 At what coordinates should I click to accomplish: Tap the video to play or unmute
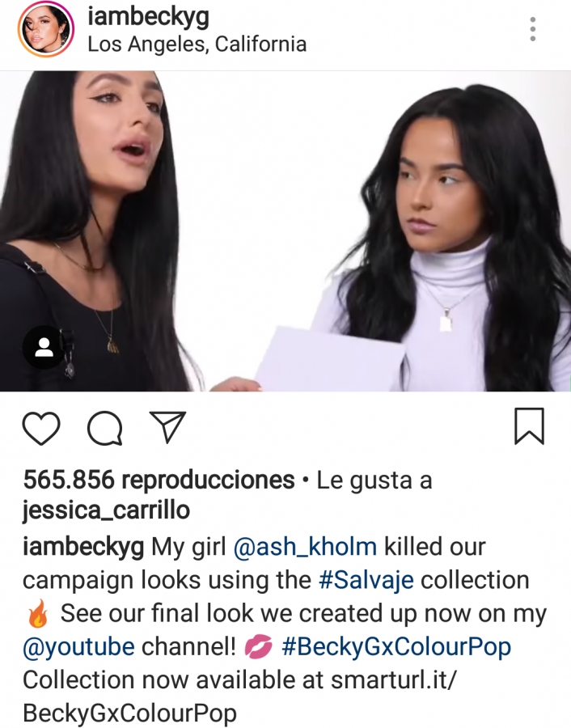pyautogui.click(x=285, y=231)
